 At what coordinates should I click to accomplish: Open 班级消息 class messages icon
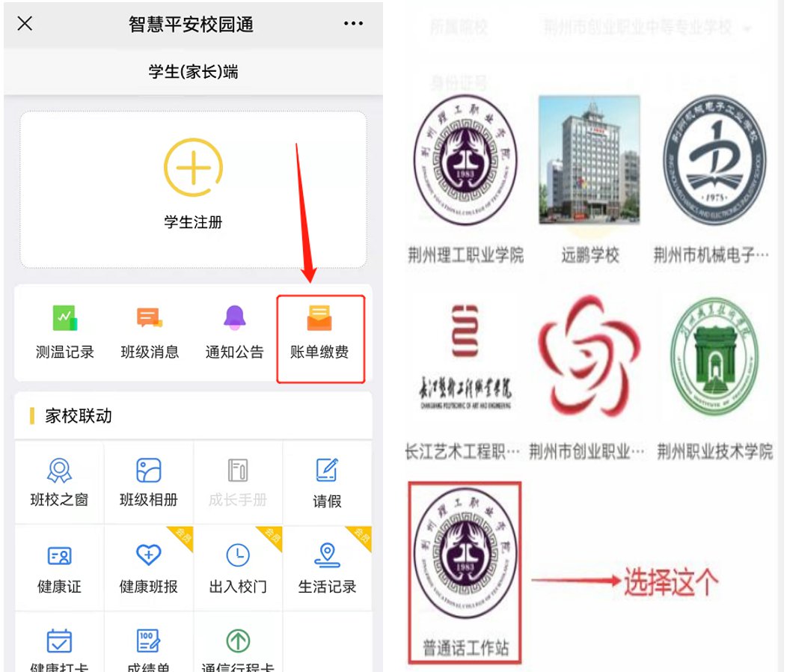point(150,318)
